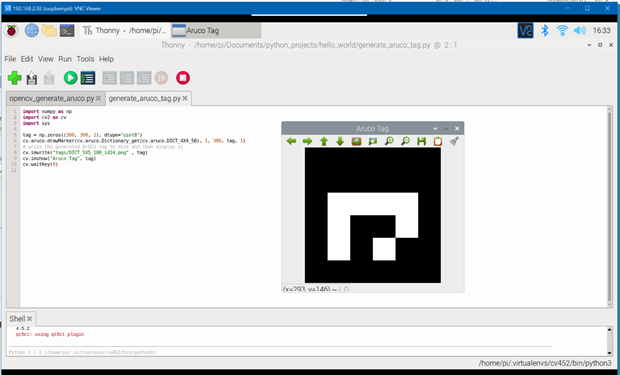This screenshot has height=375, width=620.
Task: Click the green plus New file icon
Action: (x=15, y=78)
